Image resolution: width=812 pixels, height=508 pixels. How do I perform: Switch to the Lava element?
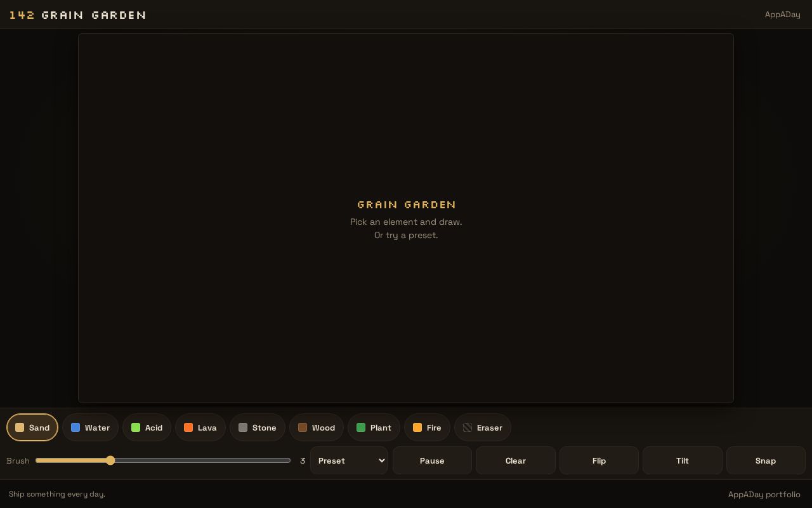200,427
